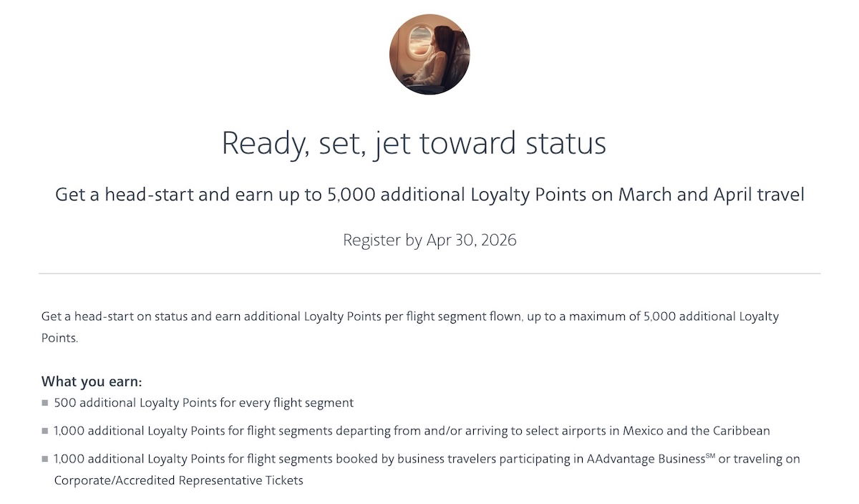
Task: Click the bullet square beside the Mexico and Caribbean item
Action: point(45,432)
